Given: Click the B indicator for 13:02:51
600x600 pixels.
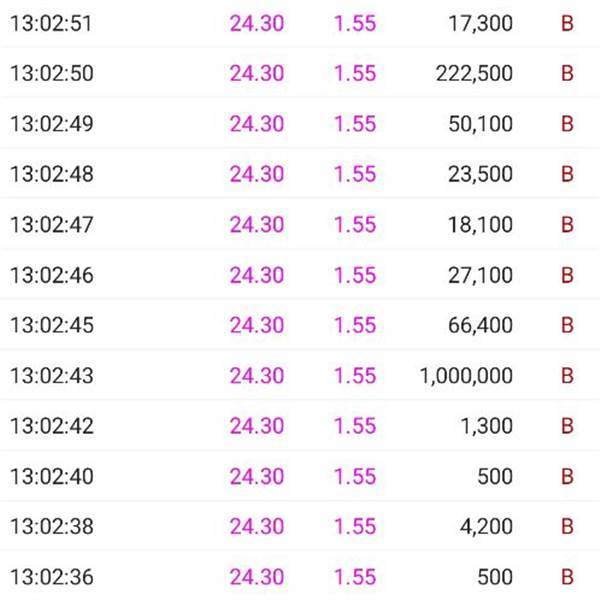Looking at the screenshot, I should click(x=567, y=23).
